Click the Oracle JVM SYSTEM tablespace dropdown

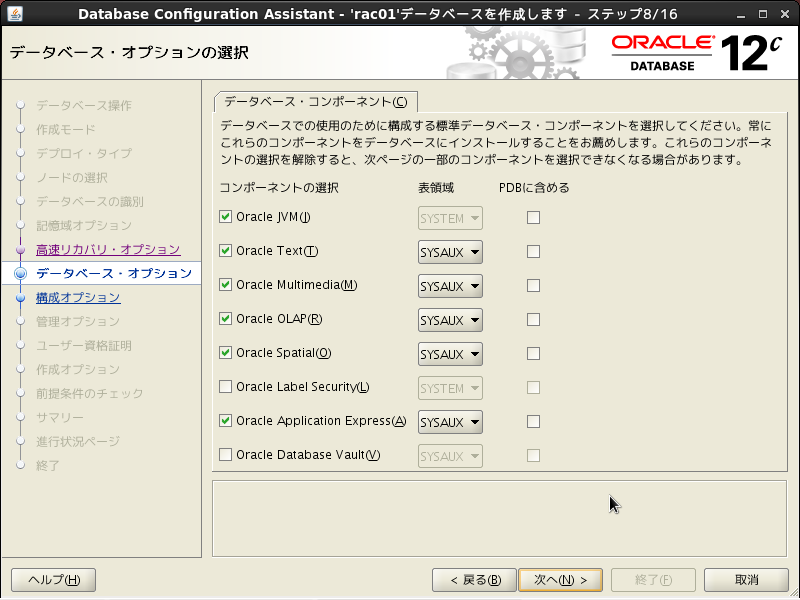[x=450, y=218]
